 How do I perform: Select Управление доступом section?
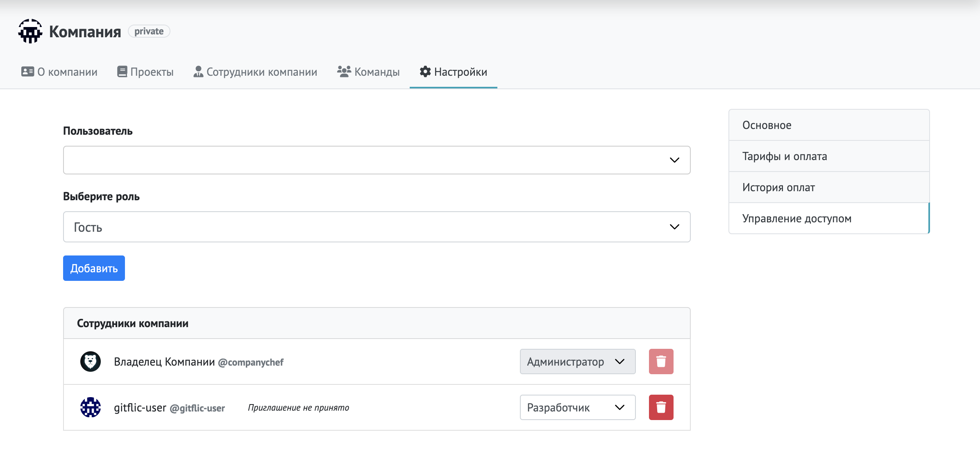829,218
